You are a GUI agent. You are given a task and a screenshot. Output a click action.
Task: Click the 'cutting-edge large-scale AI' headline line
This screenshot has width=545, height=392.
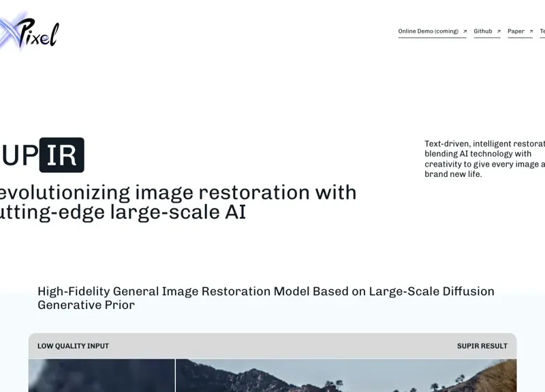123,212
